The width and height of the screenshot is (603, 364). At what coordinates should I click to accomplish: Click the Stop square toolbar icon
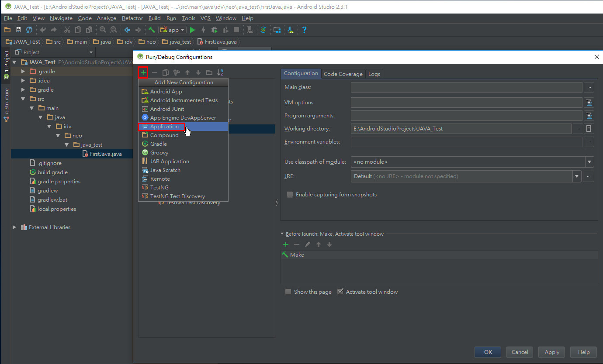pyautogui.click(x=236, y=30)
